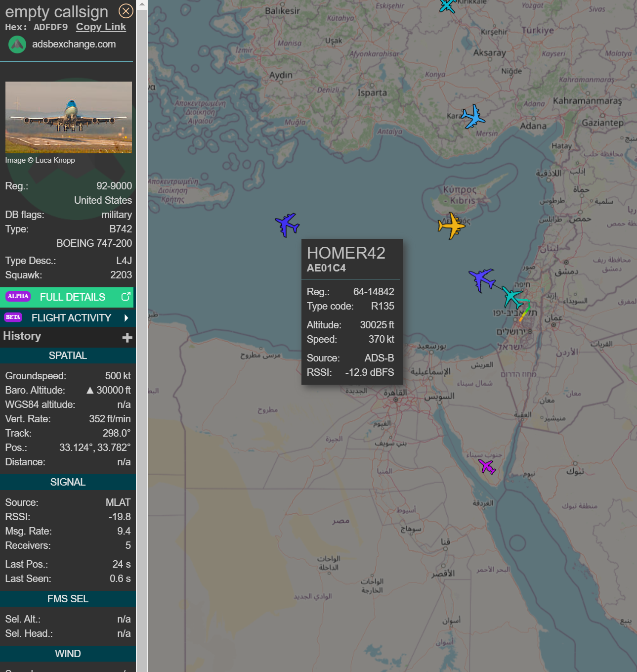The image size is (637, 672).
Task: Click the AE01C4 hex code in tooltip
Action: click(326, 268)
